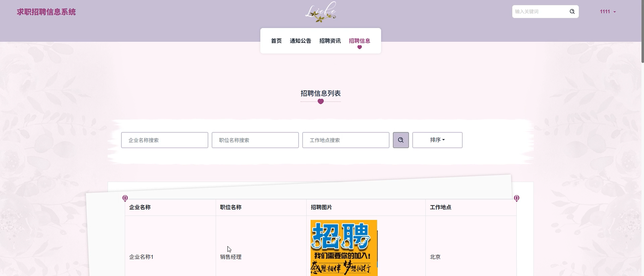The height and width of the screenshot is (276, 644).
Task: Click the heart marker under 招聘信息 nav
Action: tap(359, 47)
